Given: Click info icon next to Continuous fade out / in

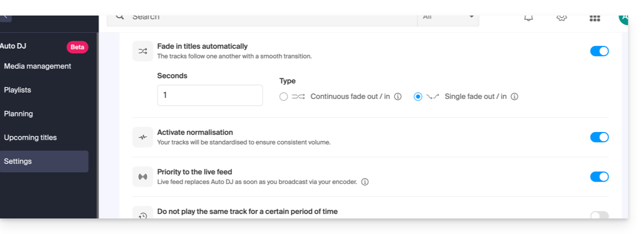Looking at the screenshot, I should pos(398,97).
